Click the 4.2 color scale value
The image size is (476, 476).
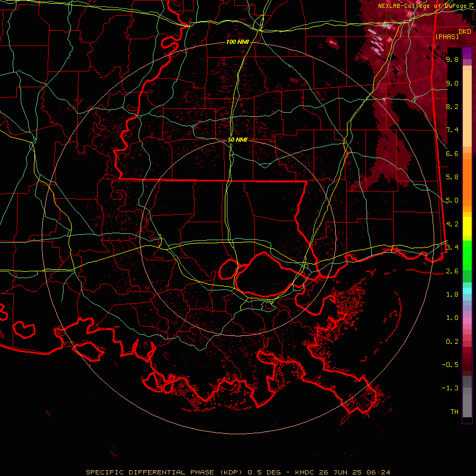click(x=452, y=224)
